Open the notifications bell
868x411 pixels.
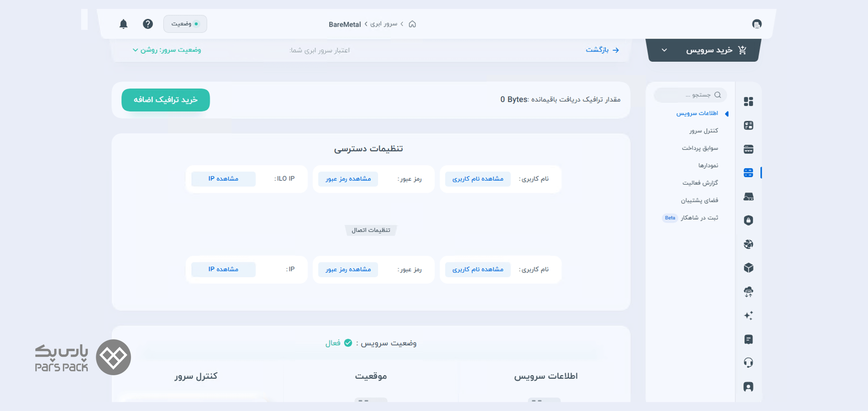point(123,24)
